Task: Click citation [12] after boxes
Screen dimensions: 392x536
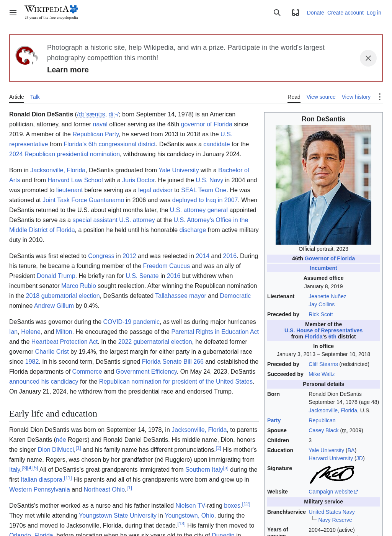Action: [246, 504]
